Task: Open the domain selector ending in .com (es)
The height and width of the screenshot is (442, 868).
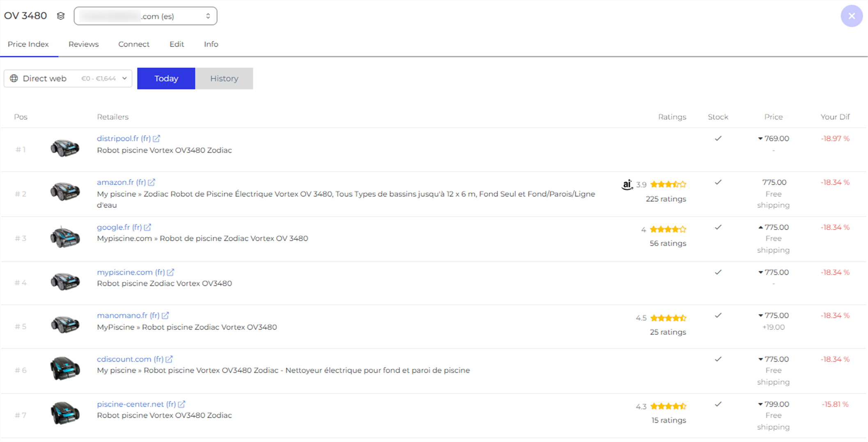Action: 145,16
